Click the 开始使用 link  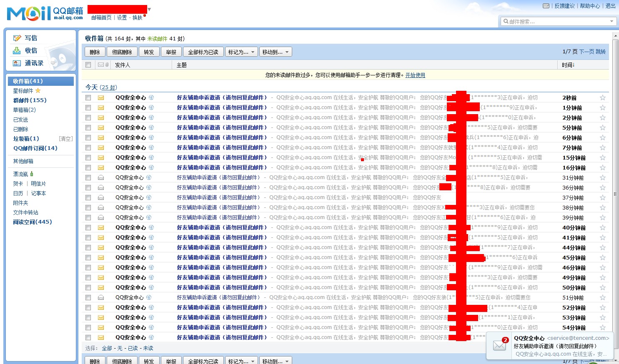[x=415, y=75]
